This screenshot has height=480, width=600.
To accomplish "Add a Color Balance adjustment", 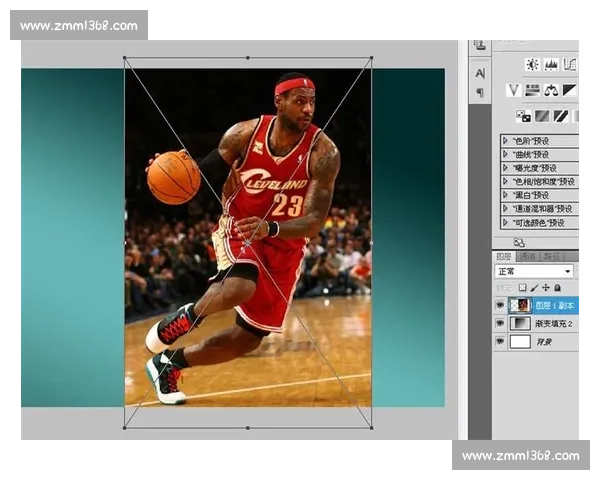I will coord(551,91).
